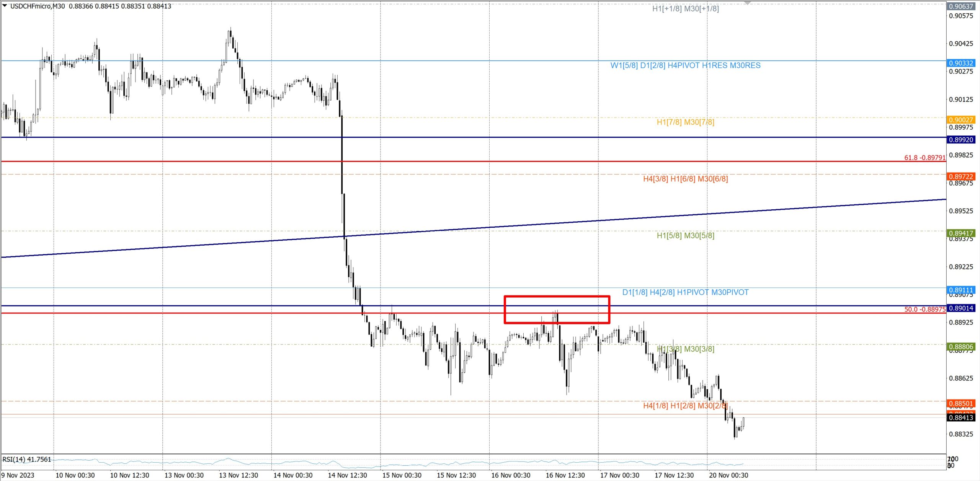Open the dropdown arrow beside USDCHFmicro,M30

tap(5, 6)
